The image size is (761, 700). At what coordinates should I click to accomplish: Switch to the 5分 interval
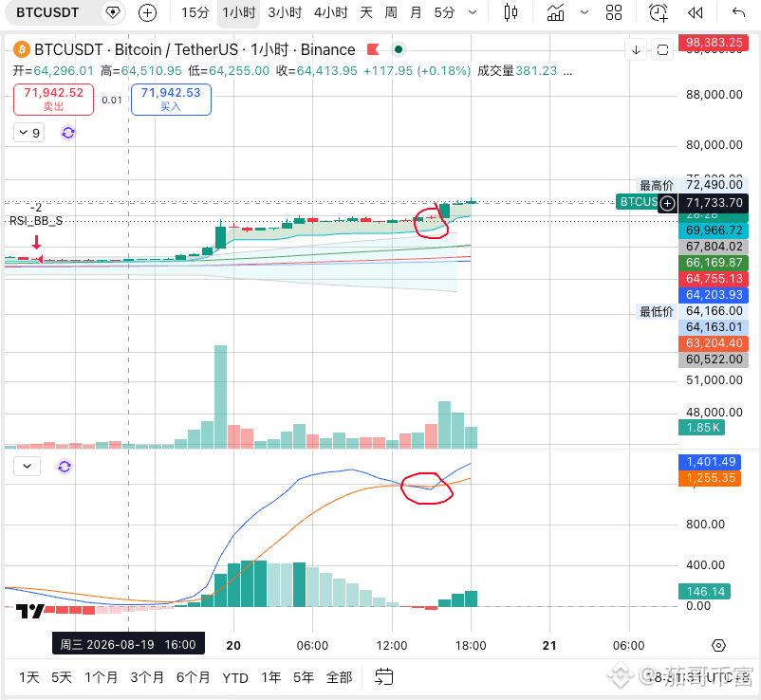(444, 12)
